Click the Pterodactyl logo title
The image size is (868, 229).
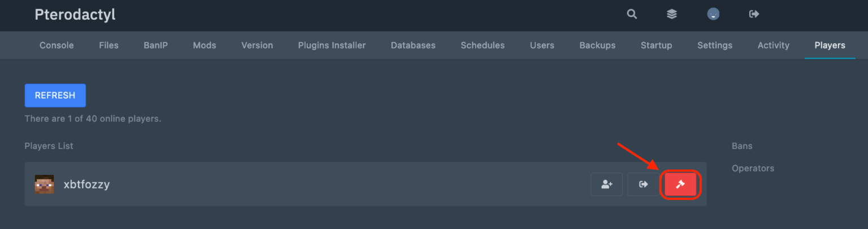[x=75, y=15]
